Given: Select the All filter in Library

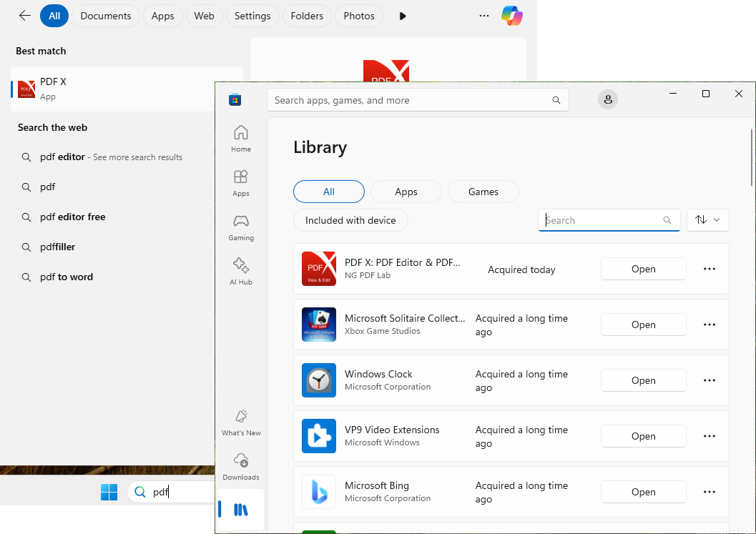Looking at the screenshot, I should click(x=329, y=192).
